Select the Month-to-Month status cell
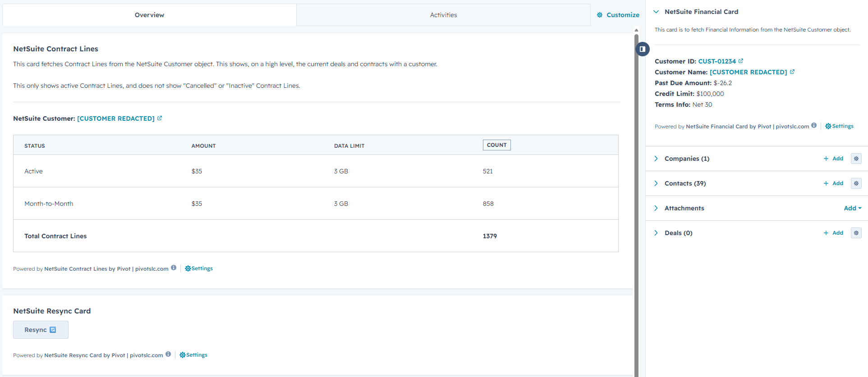 tap(49, 204)
